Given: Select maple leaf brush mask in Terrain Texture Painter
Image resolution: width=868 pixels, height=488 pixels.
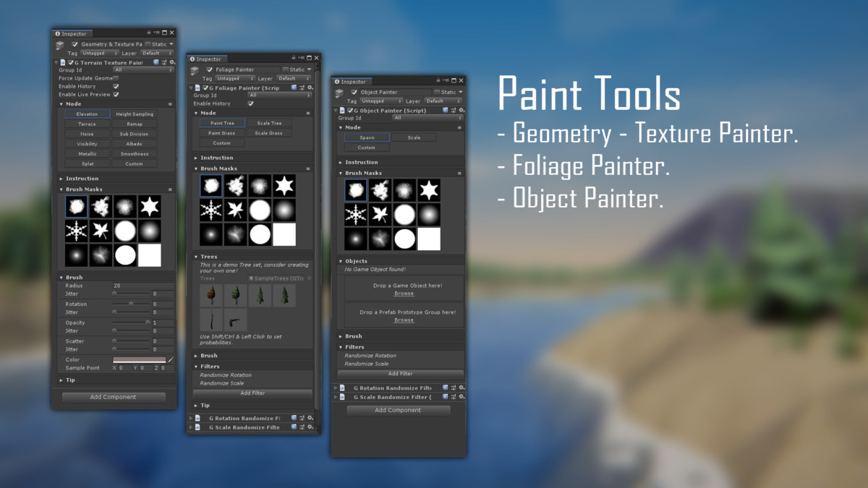Looking at the screenshot, I should pyautogui.click(x=101, y=231).
